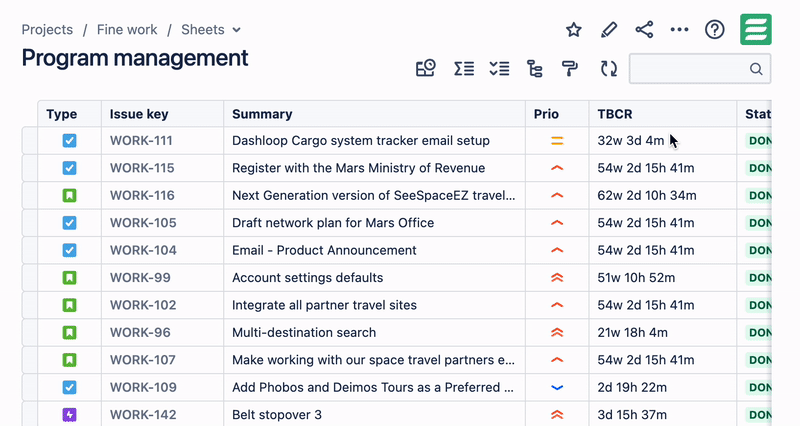Go to Fine work breadcrumb
This screenshot has width=800, height=426.
pos(127,30)
